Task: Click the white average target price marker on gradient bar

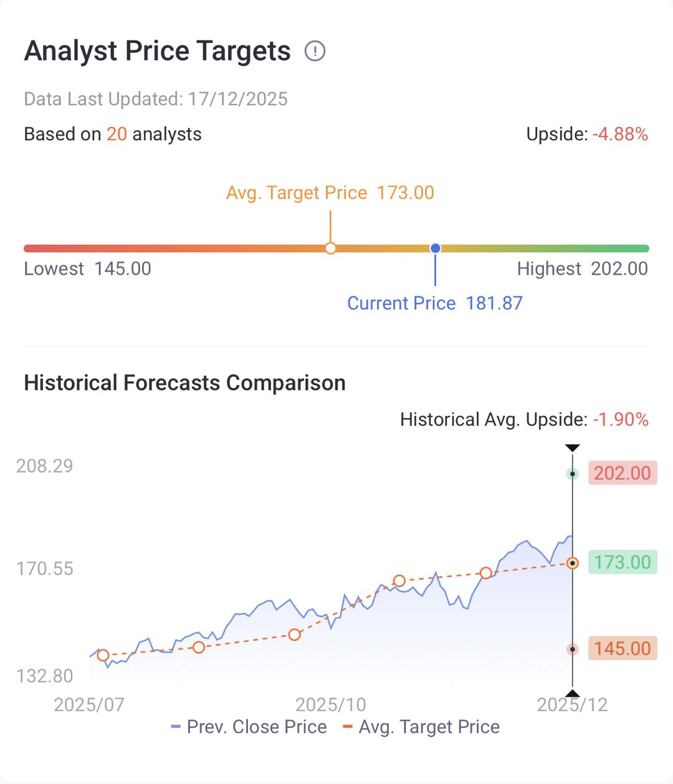Action: [x=331, y=248]
